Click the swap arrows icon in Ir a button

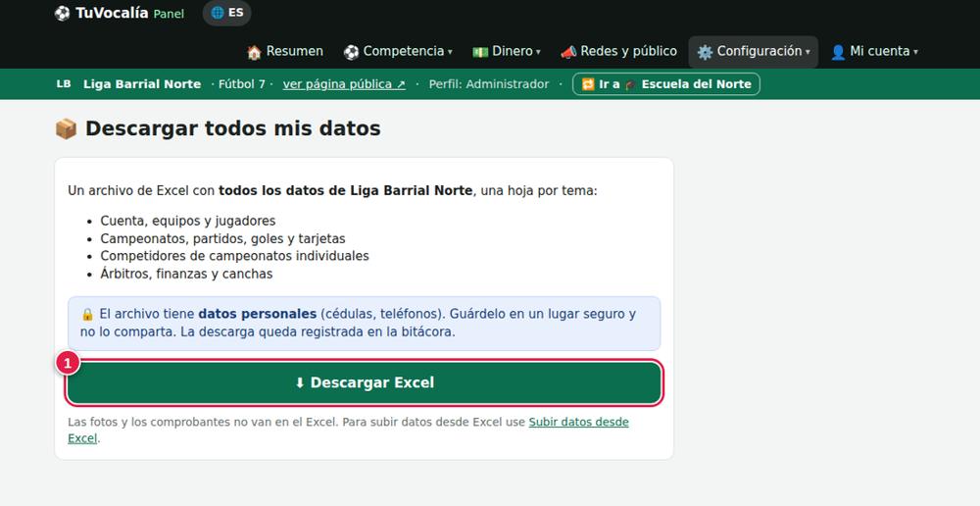588,83
